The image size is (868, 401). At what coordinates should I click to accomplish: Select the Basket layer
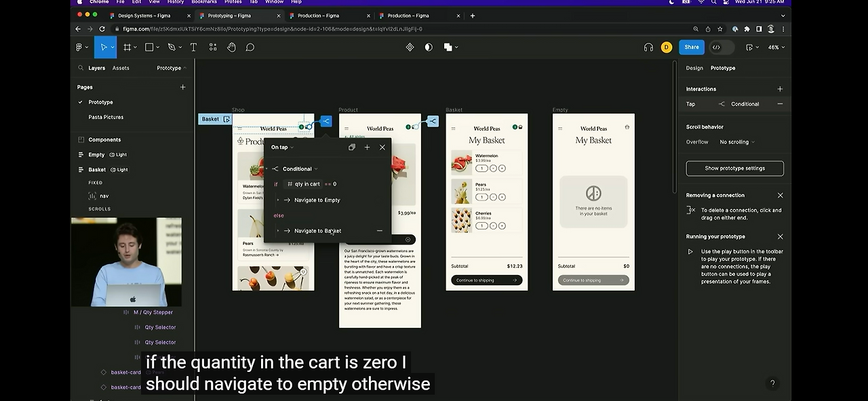point(97,169)
